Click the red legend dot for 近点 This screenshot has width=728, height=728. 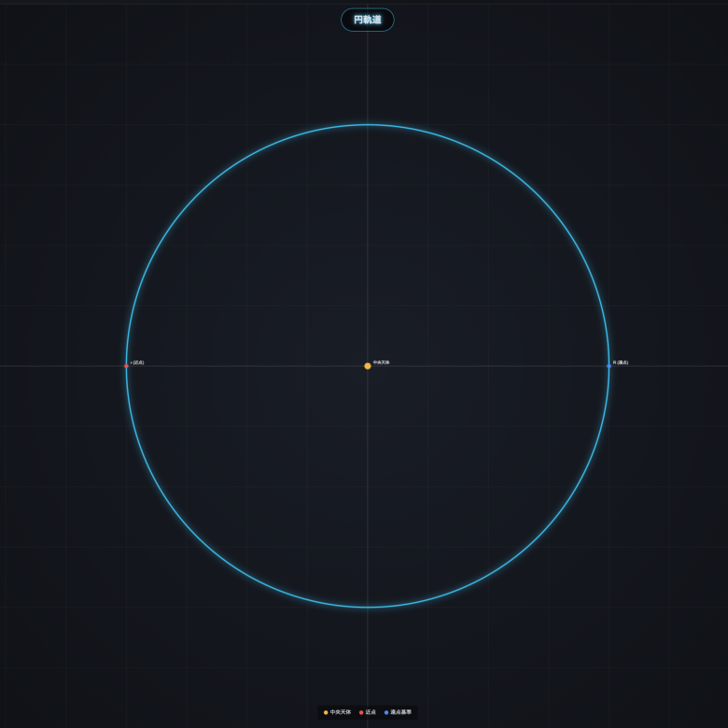click(361, 712)
